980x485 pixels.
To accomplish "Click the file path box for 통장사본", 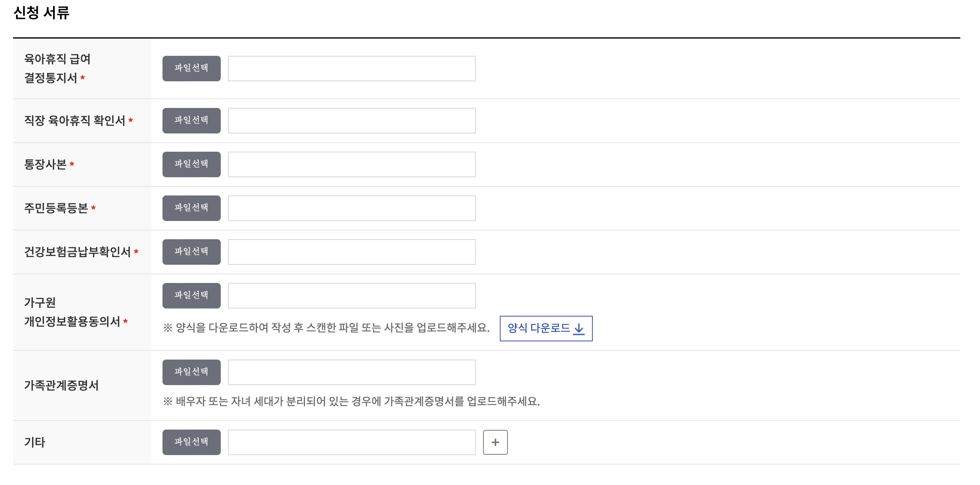I will 352,164.
